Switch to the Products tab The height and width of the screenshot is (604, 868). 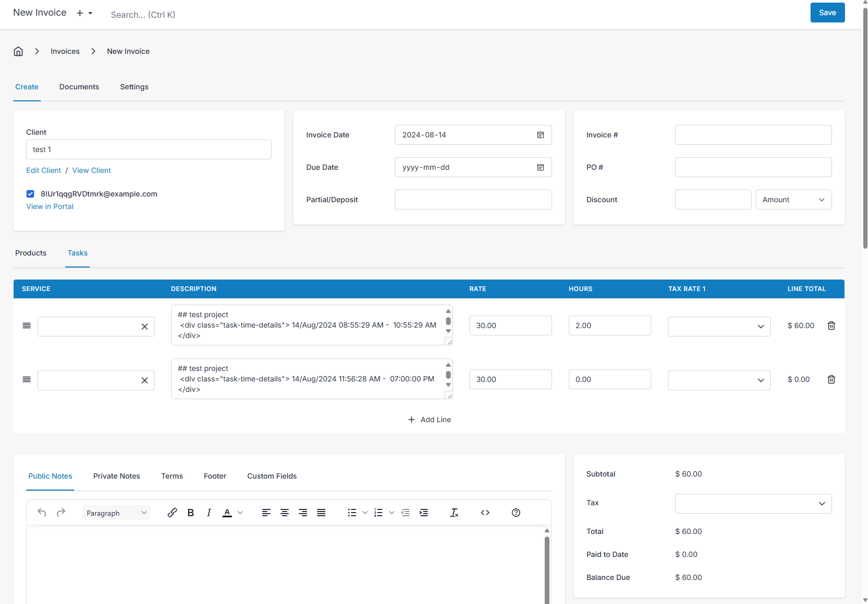pyautogui.click(x=30, y=253)
